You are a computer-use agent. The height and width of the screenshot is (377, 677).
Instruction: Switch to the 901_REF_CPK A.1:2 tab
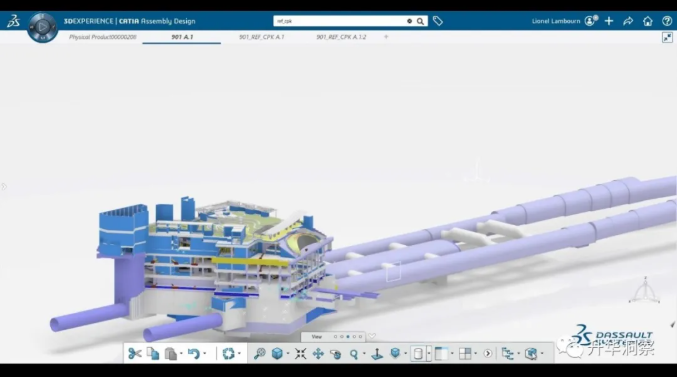click(341, 37)
